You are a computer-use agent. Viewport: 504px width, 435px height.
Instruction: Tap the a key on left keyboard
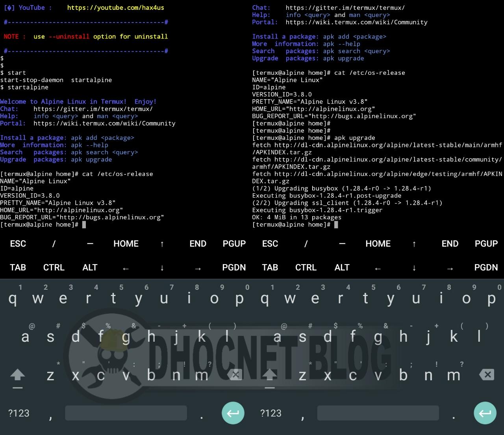coord(25,337)
